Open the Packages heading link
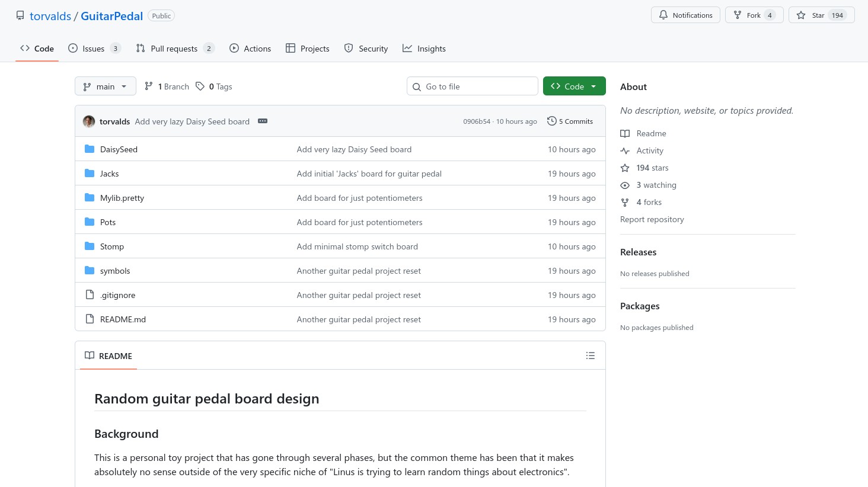This screenshot has width=868, height=487. (640, 306)
